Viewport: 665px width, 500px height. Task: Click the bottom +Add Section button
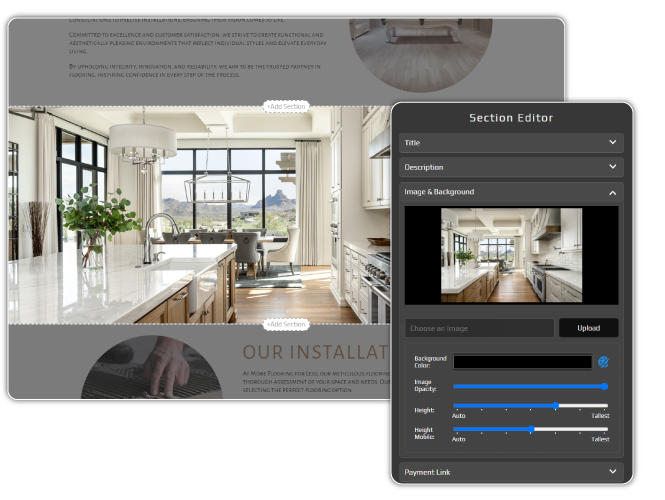(286, 324)
